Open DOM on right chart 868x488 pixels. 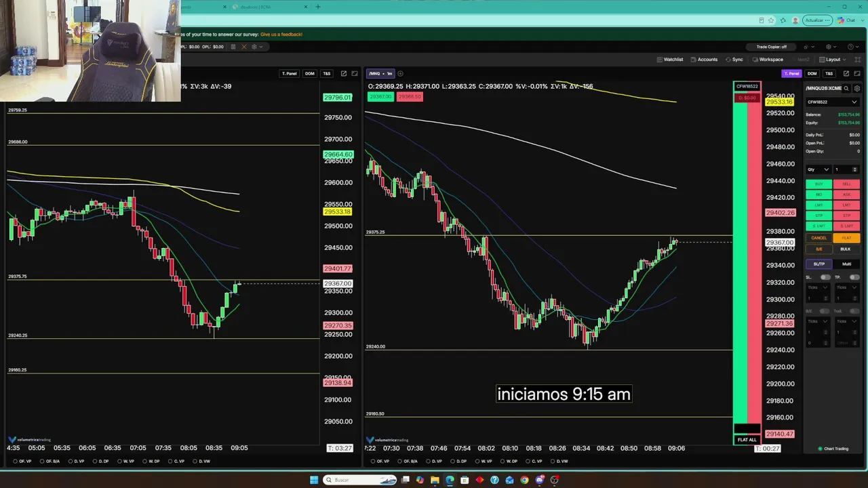(812, 73)
